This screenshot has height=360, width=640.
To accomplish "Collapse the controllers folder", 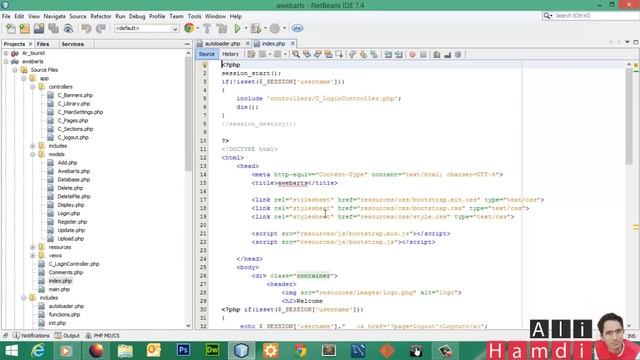I will pyautogui.click(x=33, y=87).
